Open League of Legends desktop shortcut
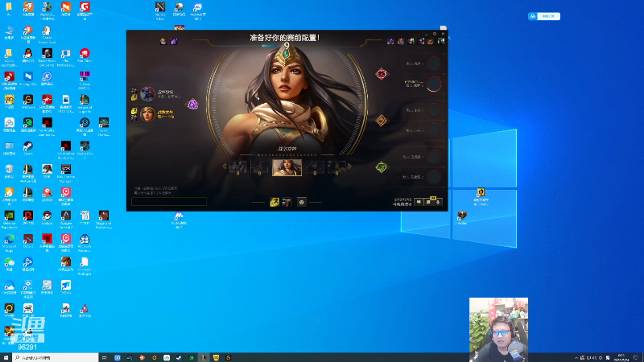Screen dimensions: 644x362 (x=85, y=102)
